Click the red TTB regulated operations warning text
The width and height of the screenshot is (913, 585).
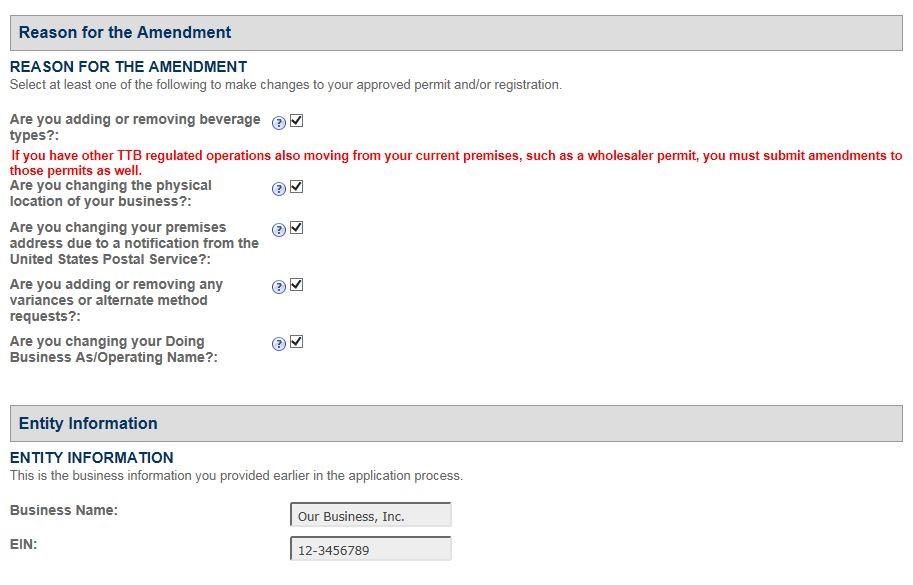click(456, 163)
